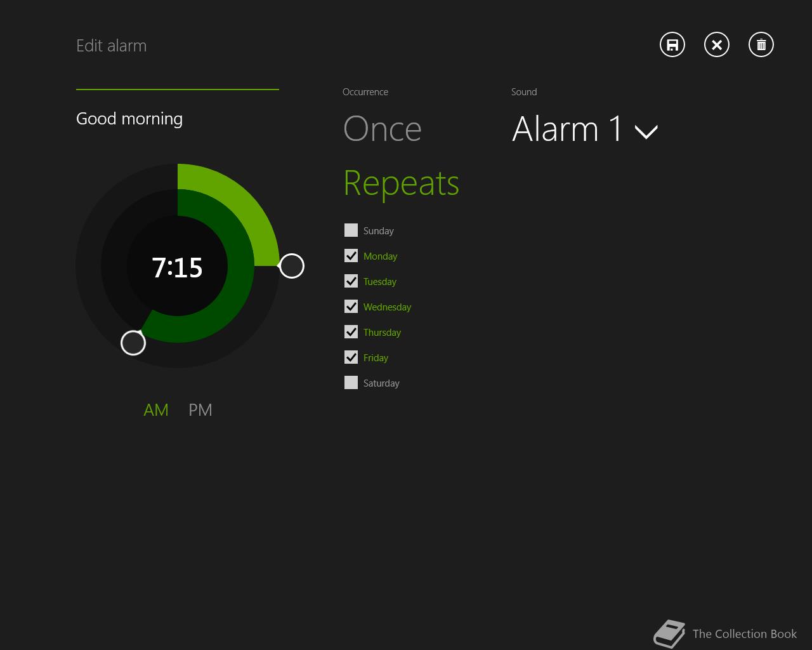812x650 pixels.
Task: Click the Edit alarm heading
Action: pos(112,46)
